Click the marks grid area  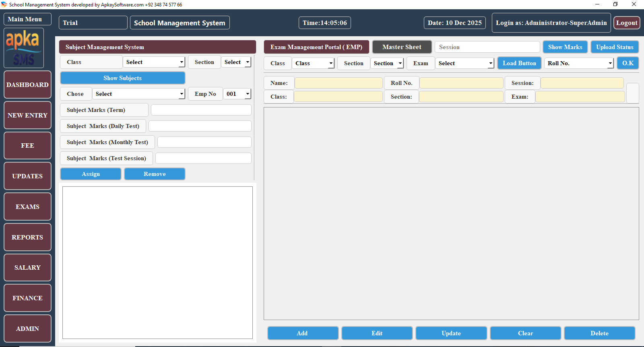(451, 213)
